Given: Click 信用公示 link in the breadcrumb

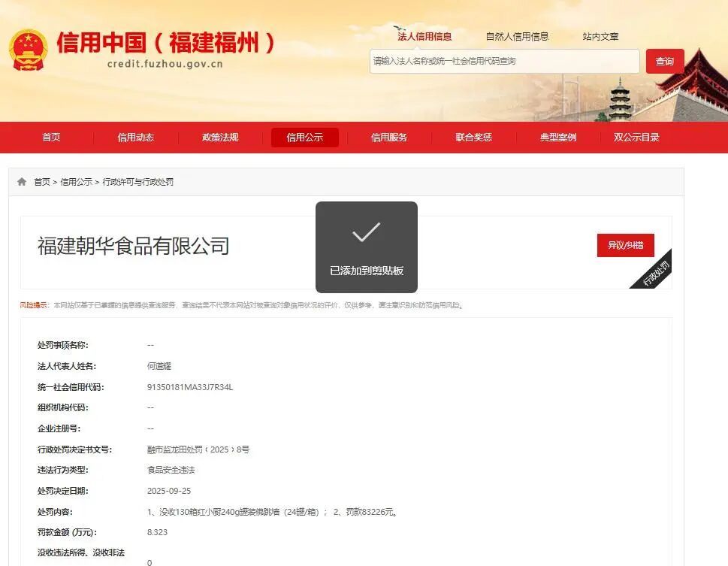Looking at the screenshot, I should tap(77, 182).
